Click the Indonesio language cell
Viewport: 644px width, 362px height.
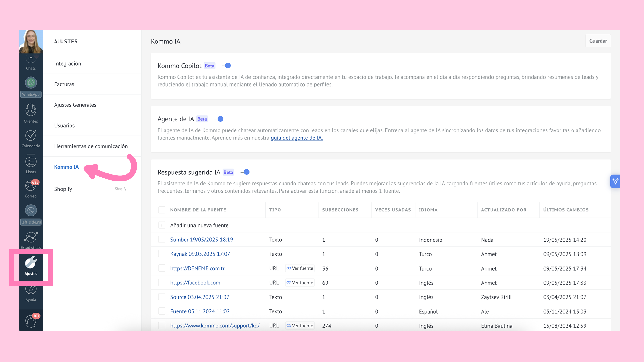pyautogui.click(x=431, y=240)
